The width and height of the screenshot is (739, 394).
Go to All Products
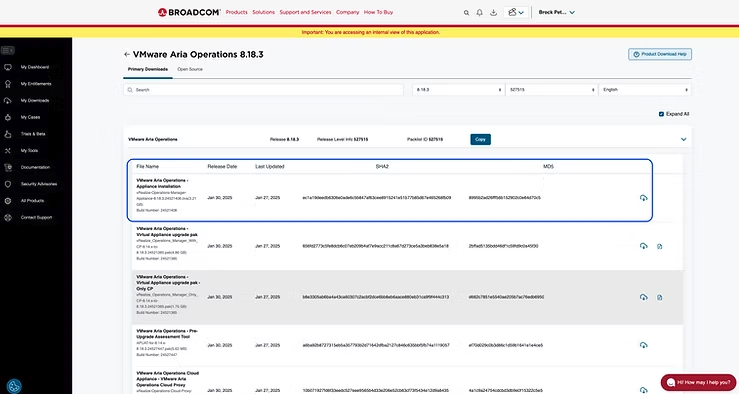pos(32,201)
